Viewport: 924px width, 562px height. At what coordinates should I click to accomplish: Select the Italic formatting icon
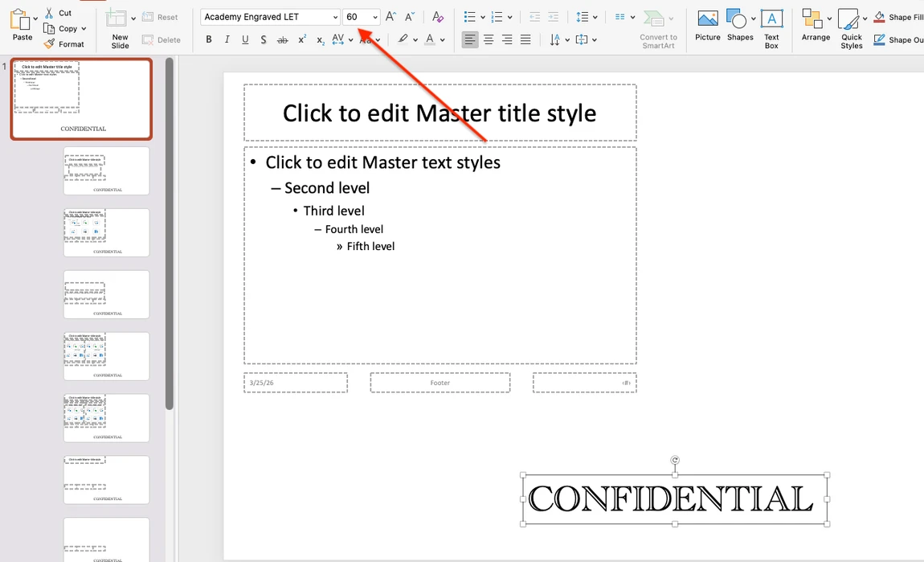(227, 39)
